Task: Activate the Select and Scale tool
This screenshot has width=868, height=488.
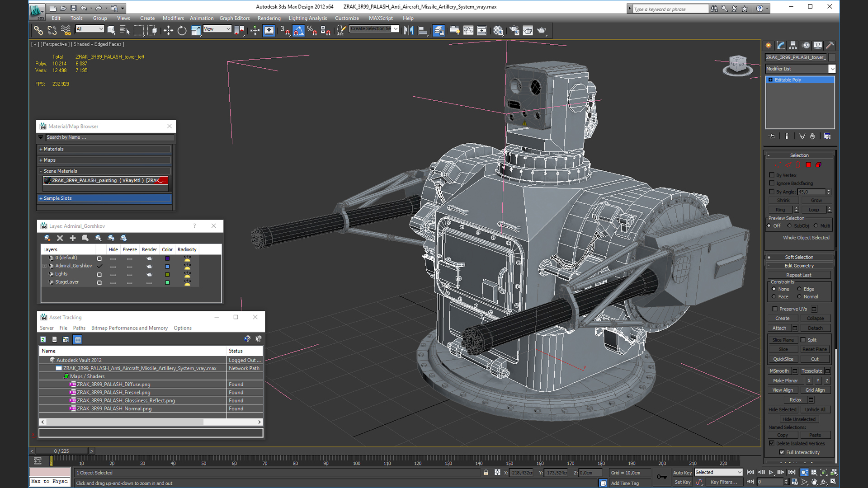Action: pyautogui.click(x=196, y=30)
